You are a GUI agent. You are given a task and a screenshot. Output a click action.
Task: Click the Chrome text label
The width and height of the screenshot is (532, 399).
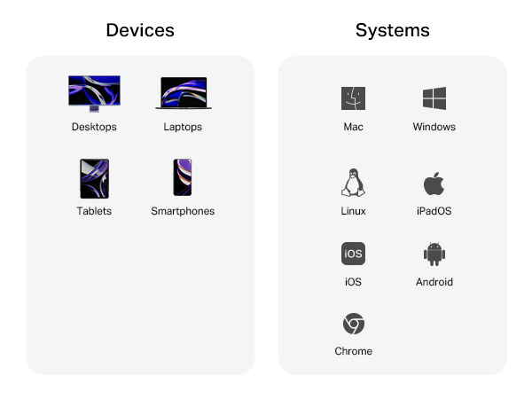353,351
